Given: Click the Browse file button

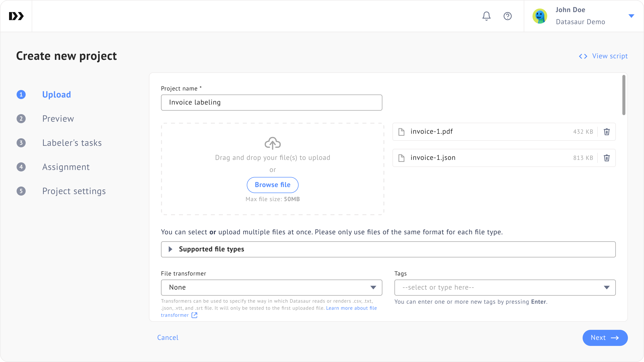Looking at the screenshot, I should pos(273,185).
